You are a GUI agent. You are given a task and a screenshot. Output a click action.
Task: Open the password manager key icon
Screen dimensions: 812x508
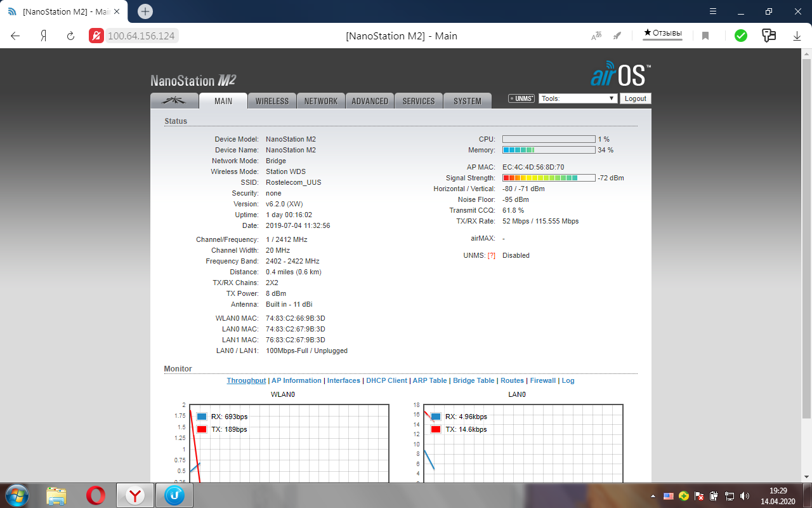(769, 36)
